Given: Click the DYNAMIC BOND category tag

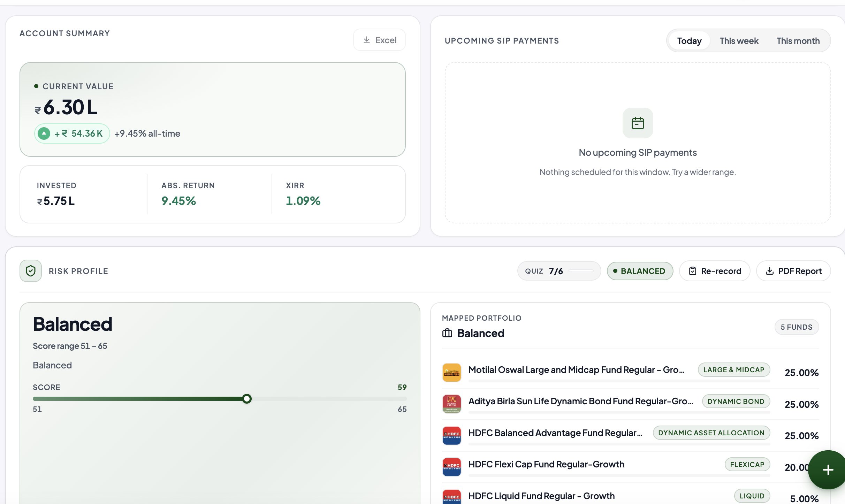Looking at the screenshot, I should click(x=736, y=402).
